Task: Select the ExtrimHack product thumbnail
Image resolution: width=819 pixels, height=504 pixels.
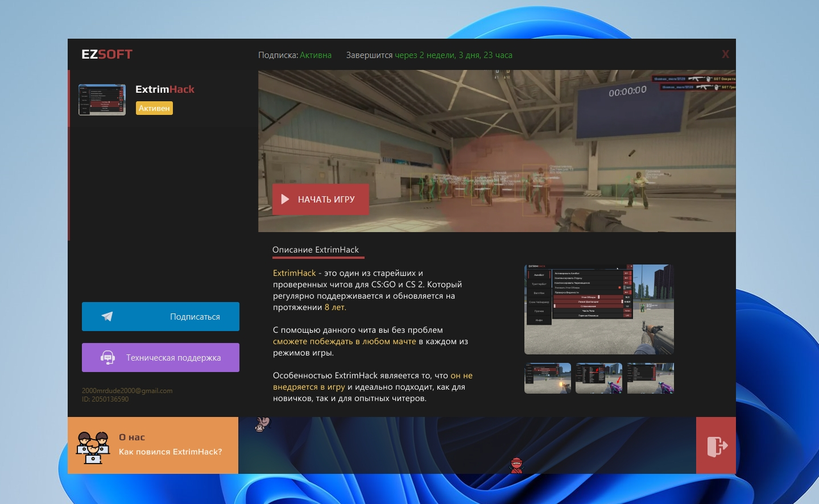Action: click(x=102, y=100)
